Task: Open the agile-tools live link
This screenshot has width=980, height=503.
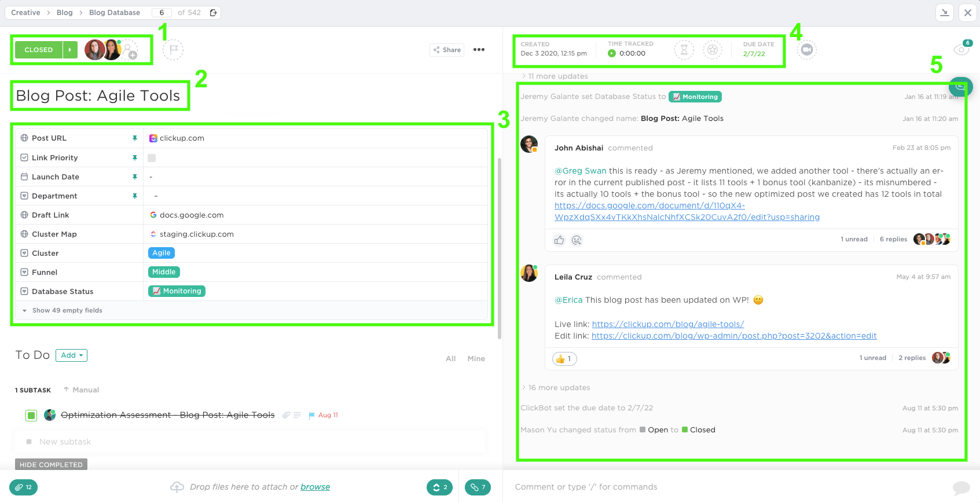Action: point(668,325)
